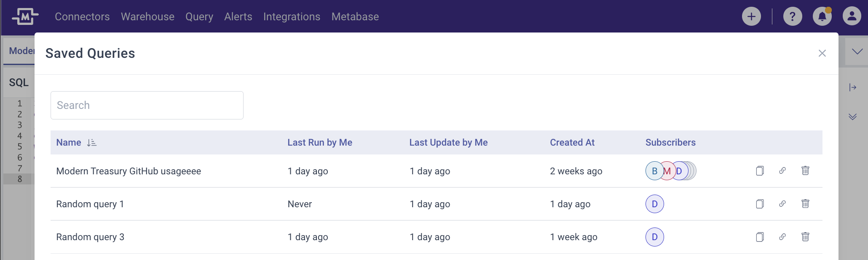Delete Random query 3
The image size is (868, 260).
pos(805,237)
